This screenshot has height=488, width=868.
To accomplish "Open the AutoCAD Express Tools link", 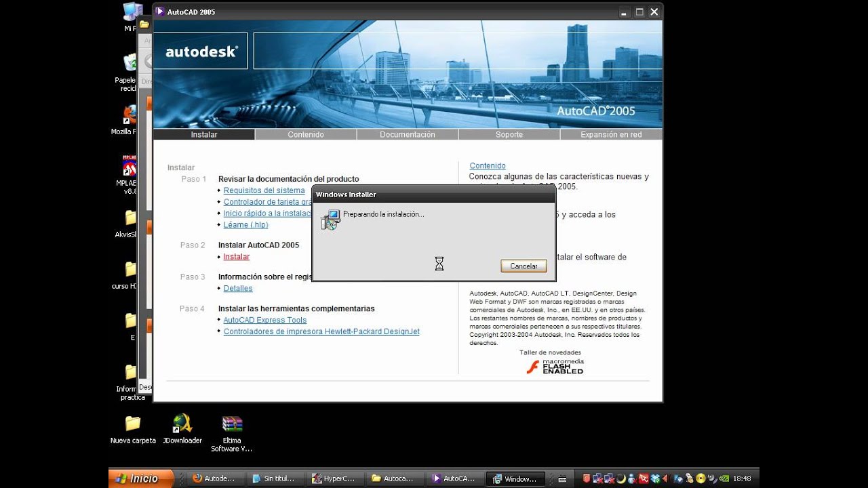I will tap(265, 320).
